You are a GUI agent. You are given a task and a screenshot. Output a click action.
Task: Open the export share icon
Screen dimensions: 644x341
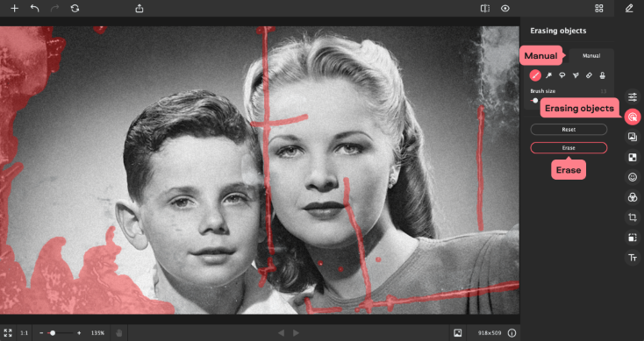(x=140, y=8)
